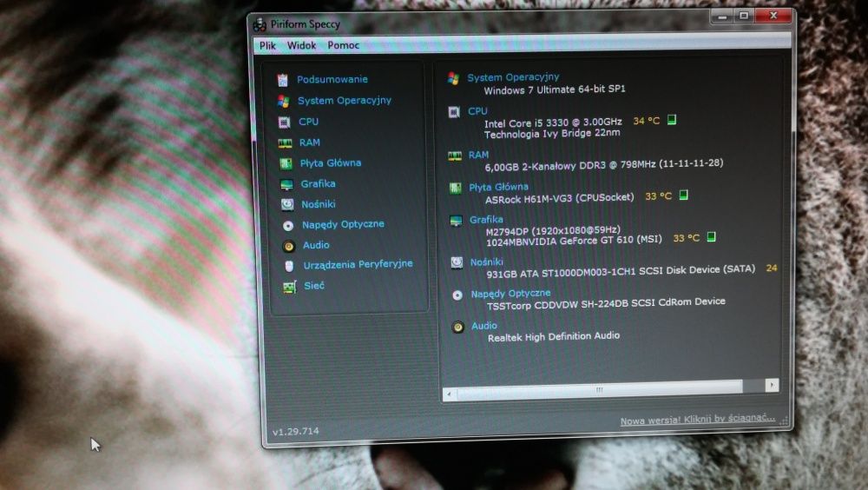The height and width of the screenshot is (490, 868).
Task: Click the motherboard temperature 33 °C value
Action: coord(659,195)
